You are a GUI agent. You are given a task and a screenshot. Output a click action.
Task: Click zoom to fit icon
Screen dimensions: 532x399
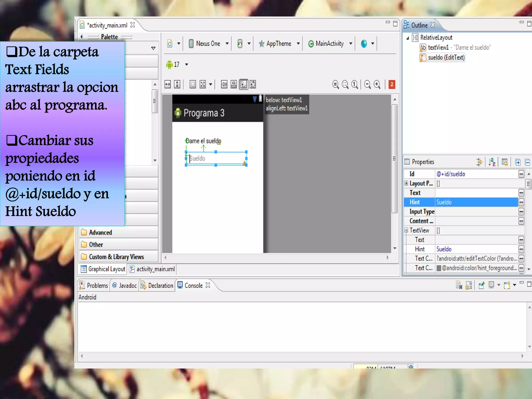pos(345,84)
